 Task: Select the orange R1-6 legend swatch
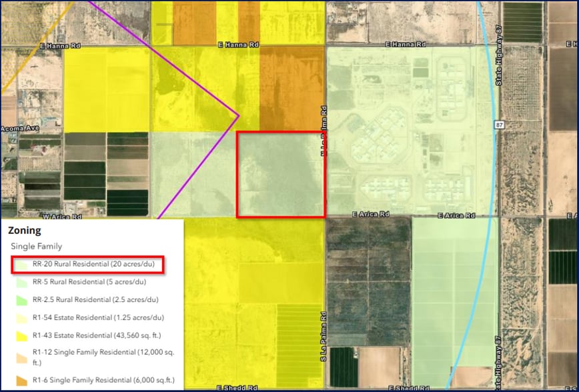click(22, 380)
